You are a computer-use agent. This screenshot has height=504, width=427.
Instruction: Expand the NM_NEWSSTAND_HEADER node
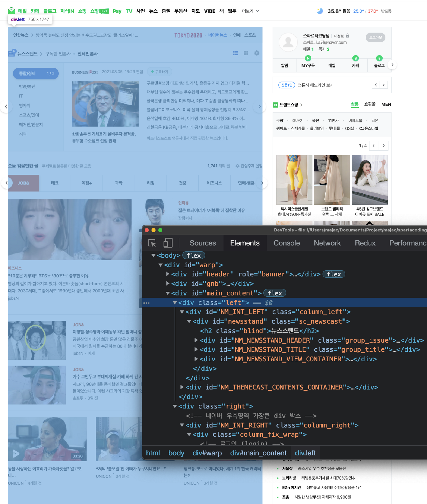tap(196, 340)
